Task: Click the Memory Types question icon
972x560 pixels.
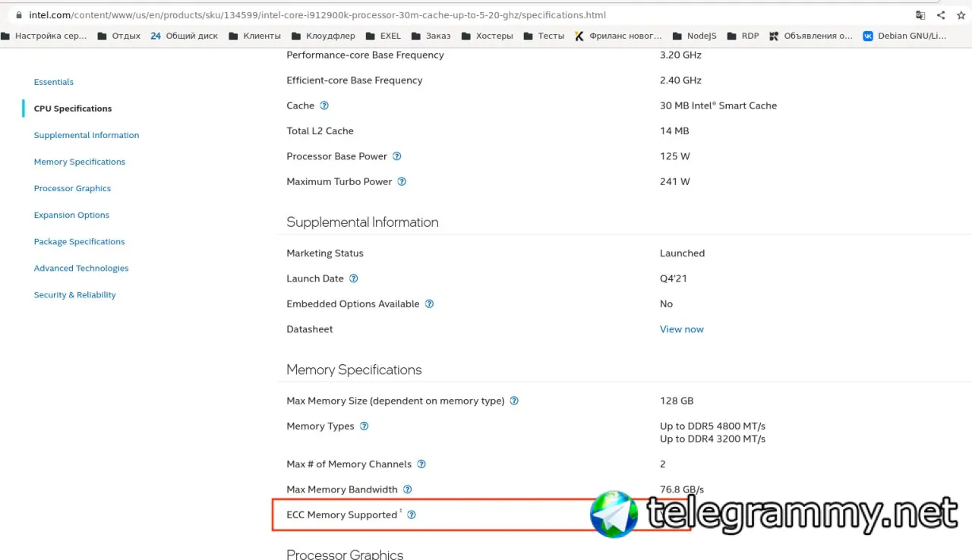Action: tap(364, 426)
